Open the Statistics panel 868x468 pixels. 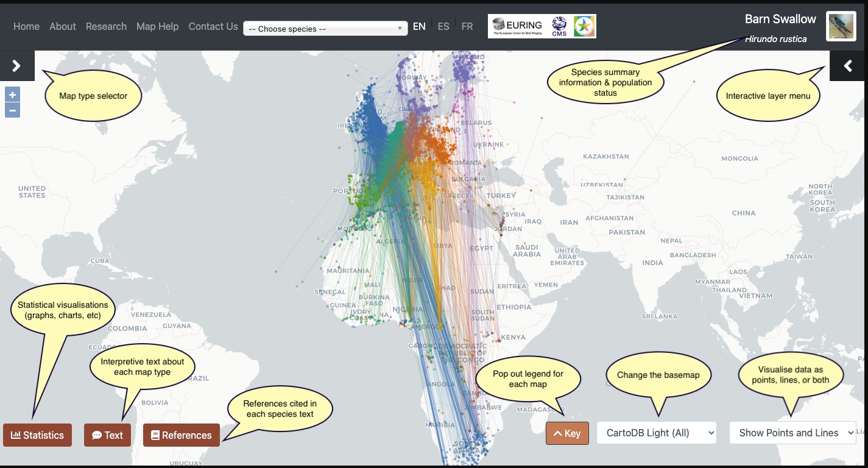tap(37, 435)
